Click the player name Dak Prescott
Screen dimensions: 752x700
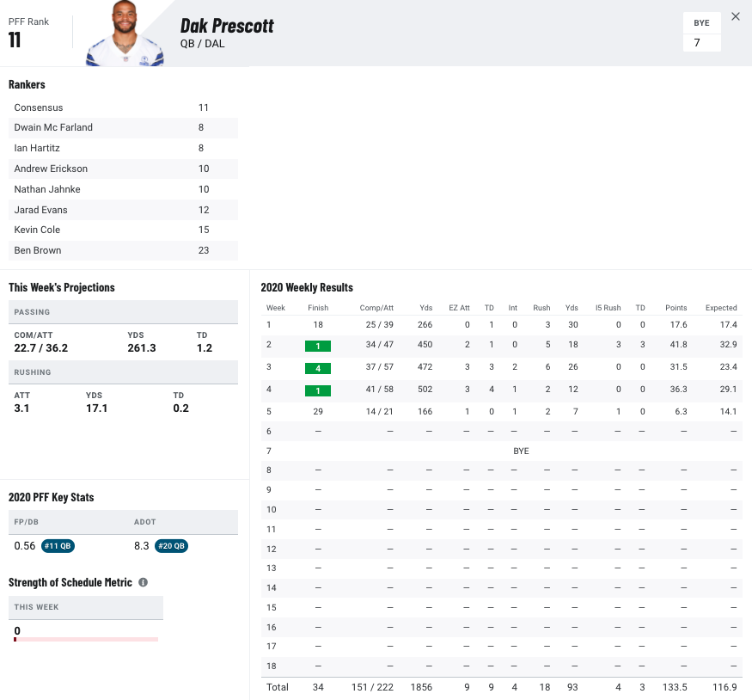coord(227,26)
